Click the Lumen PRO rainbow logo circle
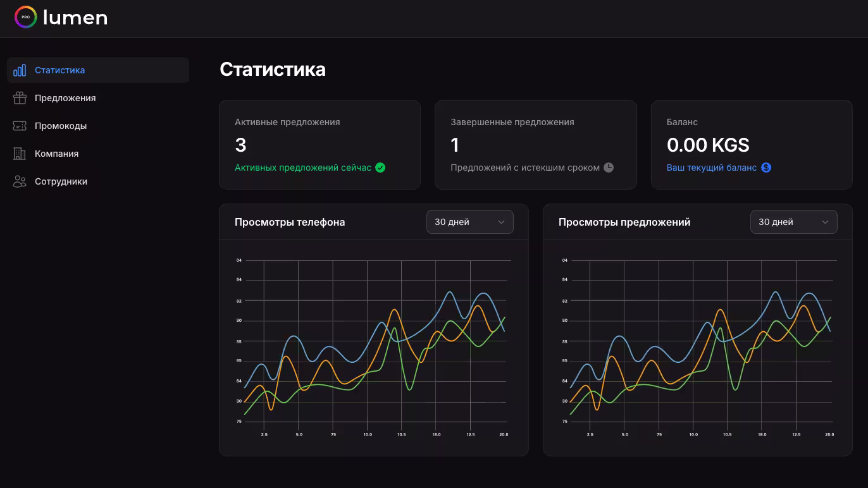The height and width of the screenshot is (488, 868). click(26, 17)
